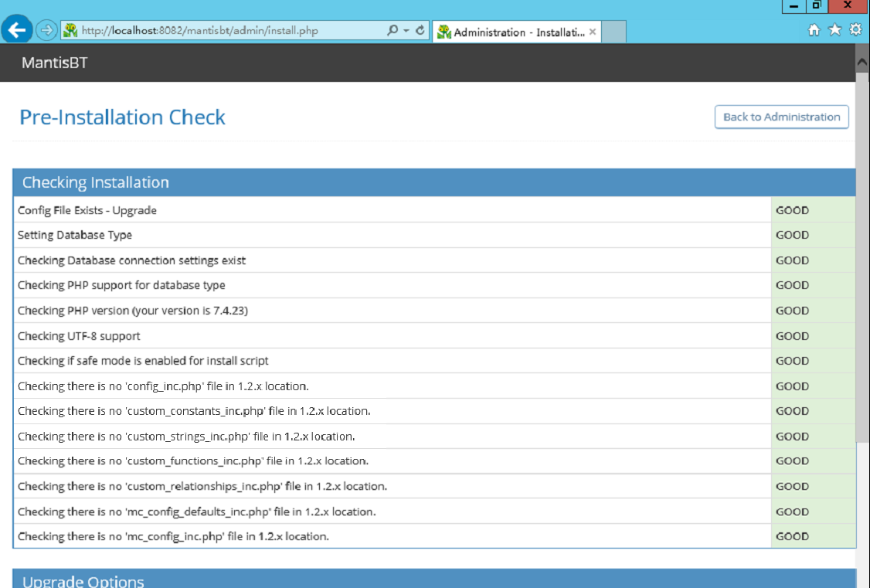Open the address bar autocomplete dropdown arrow
870x588 pixels.
point(406,30)
